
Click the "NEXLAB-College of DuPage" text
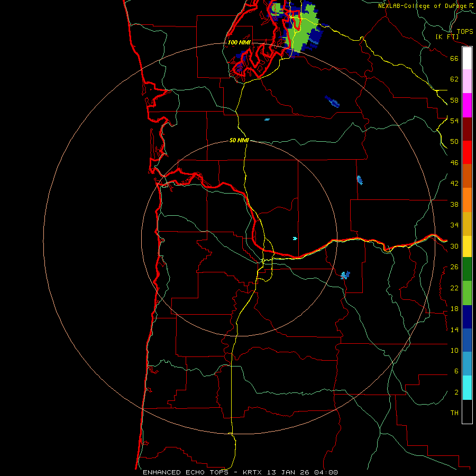422,6
